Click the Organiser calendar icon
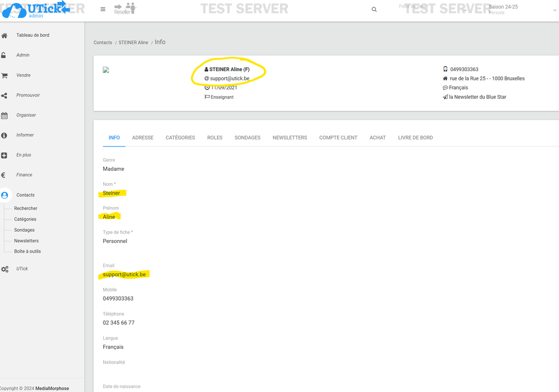The image size is (559, 392). [5, 115]
